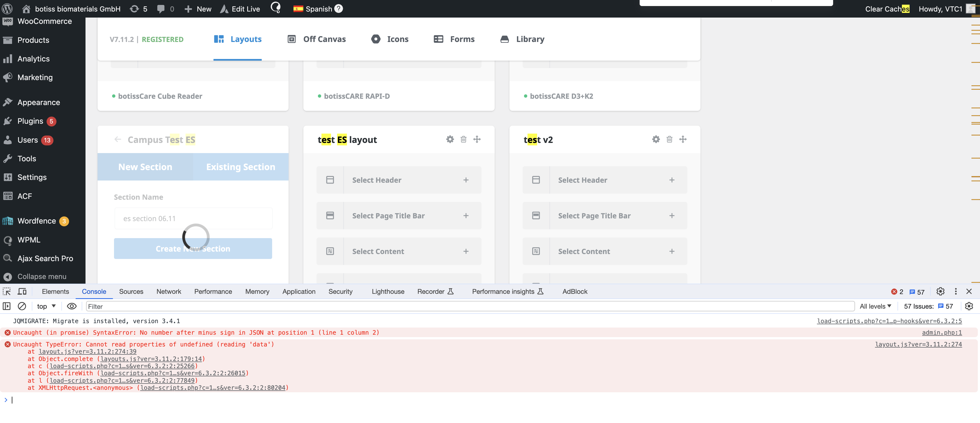Add header with plus in test v2
This screenshot has width=980, height=423.
click(x=671, y=180)
